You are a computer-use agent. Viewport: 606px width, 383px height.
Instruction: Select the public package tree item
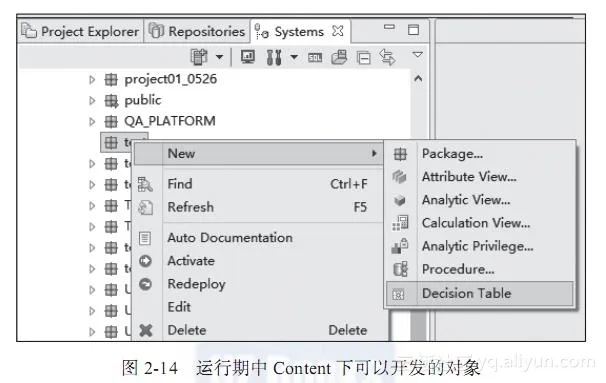coord(143,100)
